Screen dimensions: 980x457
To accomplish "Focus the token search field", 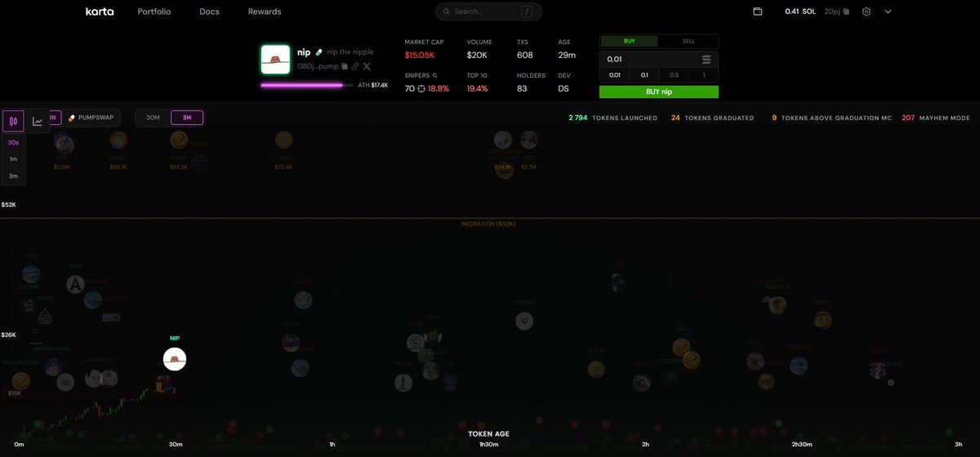I will coord(488,11).
